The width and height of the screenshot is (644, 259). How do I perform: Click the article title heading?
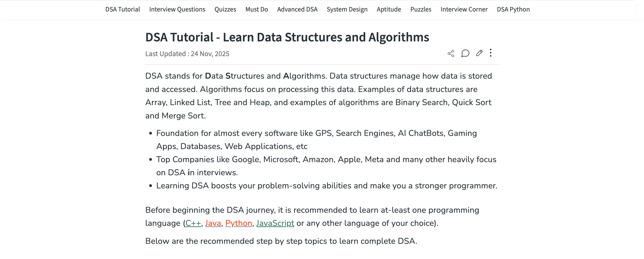287,37
